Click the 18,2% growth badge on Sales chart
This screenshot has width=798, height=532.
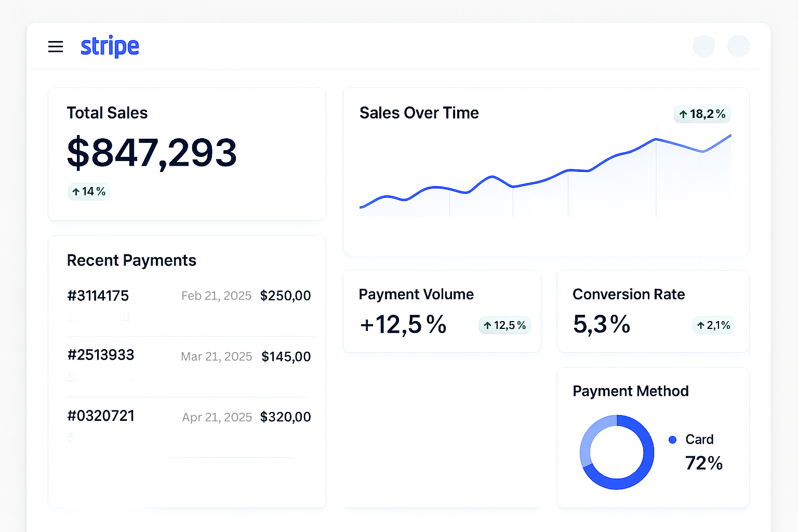tap(702, 114)
